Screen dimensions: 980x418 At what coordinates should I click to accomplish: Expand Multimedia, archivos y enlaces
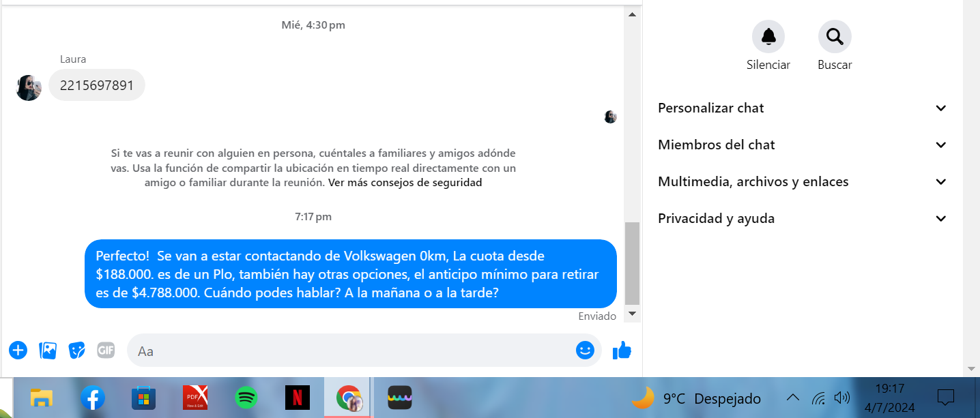pyautogui.click(x=803, y=181)
